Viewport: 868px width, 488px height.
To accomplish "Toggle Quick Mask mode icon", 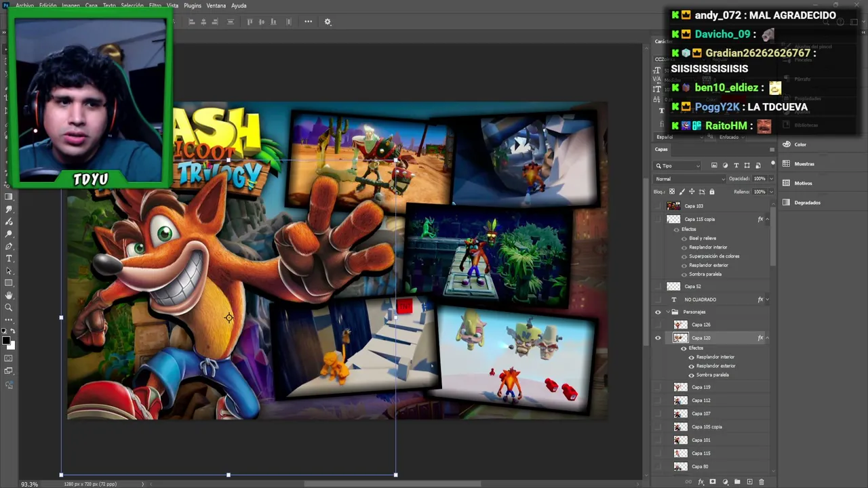I will pos(9,358).
